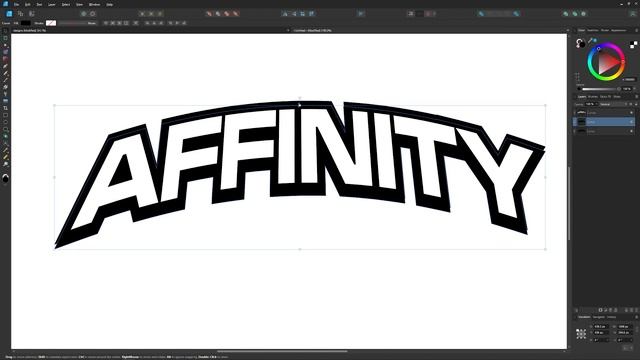Viewport: 640px width, 360px height.
Task: Switch to the Designer persona icon
Action: [x=9, y=13]
